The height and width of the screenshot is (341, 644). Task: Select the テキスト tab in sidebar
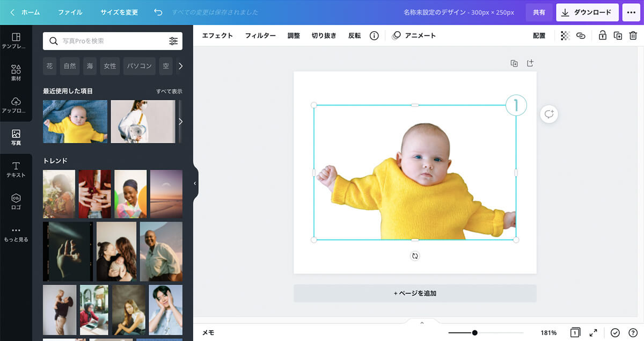click(16, 169)
